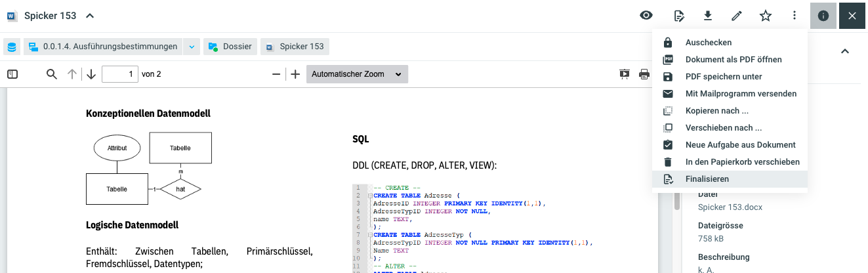Image resolution: width=868 pixels, height=273 pixels.
Task: Zoom in with the plus button
Action: coord(295,74)
